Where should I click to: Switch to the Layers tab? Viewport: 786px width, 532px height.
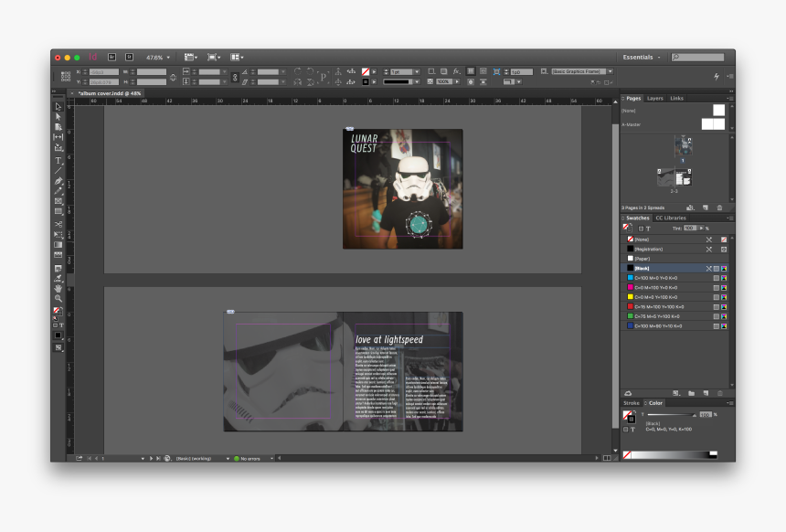point(654,99)
